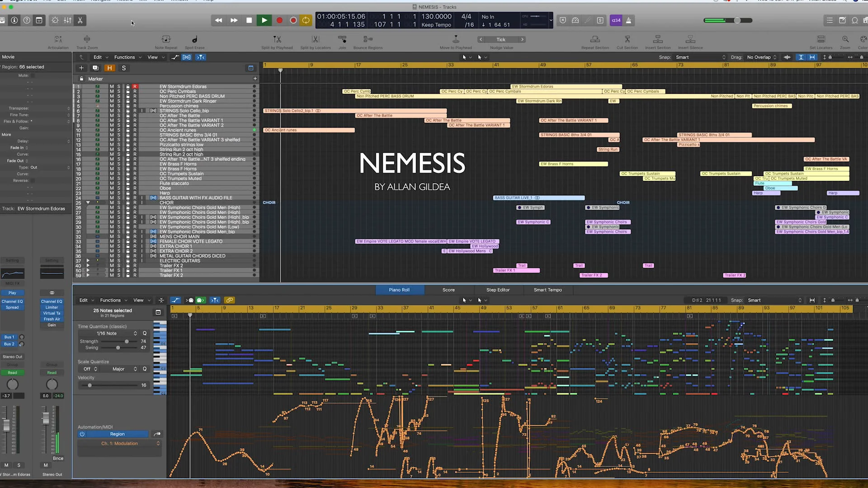Image resolution: width=868 pixels, height=488 pixels.
Task: Open Set Locators in the toolbar
Action: pos(821,41)
